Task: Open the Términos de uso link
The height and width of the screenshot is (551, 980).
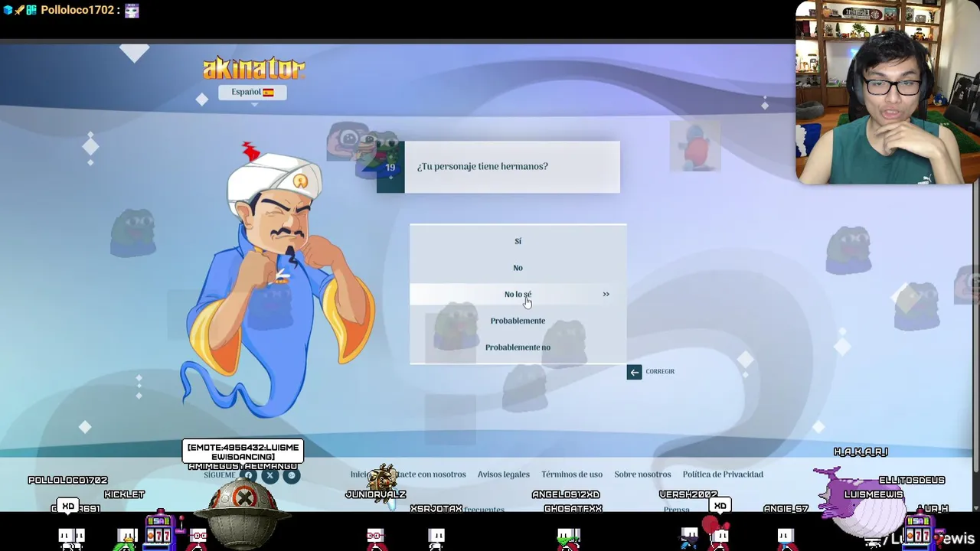Action: pyautogui.click(x=572, y=474)
